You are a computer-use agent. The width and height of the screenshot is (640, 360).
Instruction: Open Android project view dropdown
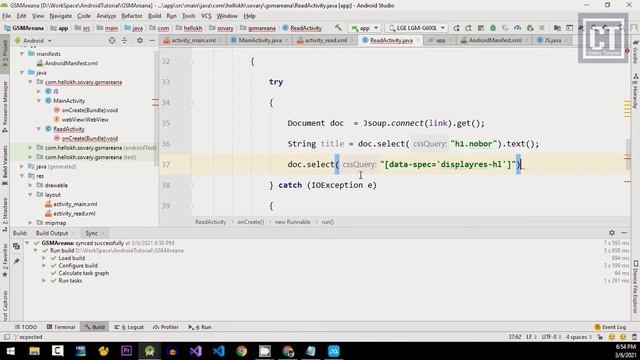point(33,41)
